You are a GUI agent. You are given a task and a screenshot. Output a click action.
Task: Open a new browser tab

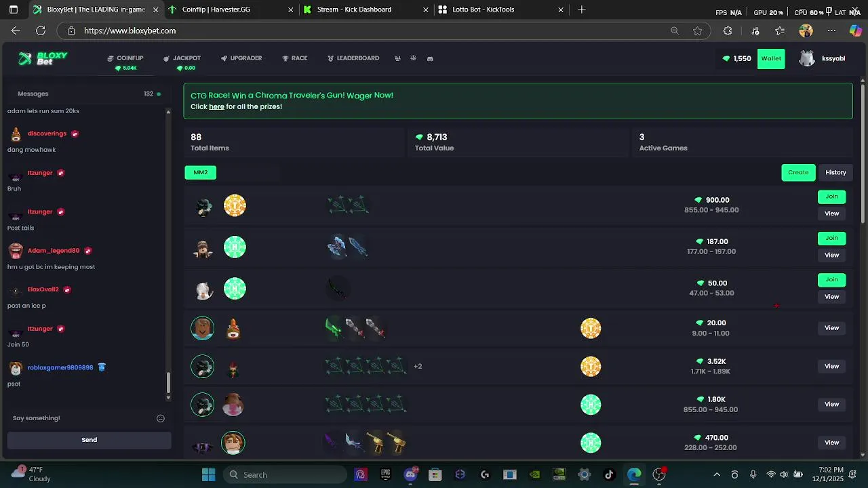[581, 9]
